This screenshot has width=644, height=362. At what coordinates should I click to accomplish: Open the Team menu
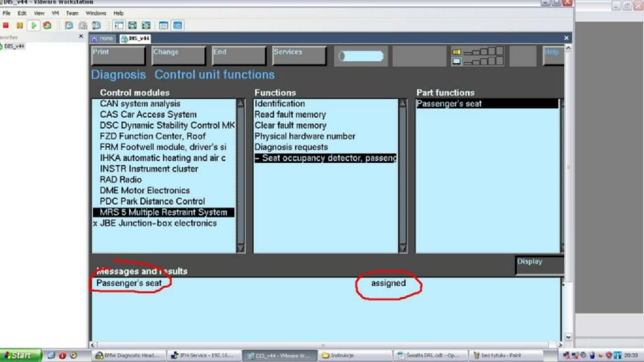click(x=72, y=13)
